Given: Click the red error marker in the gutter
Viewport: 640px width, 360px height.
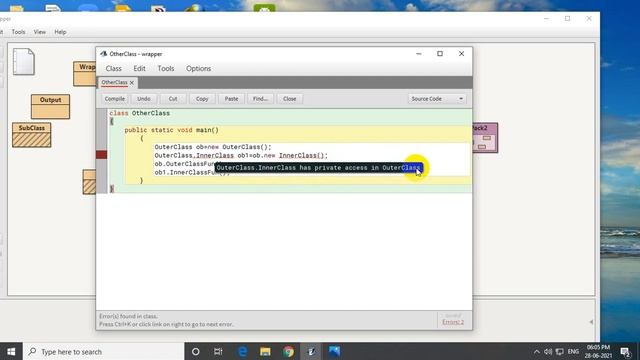Looking at the screenshot, I should 102,155.
